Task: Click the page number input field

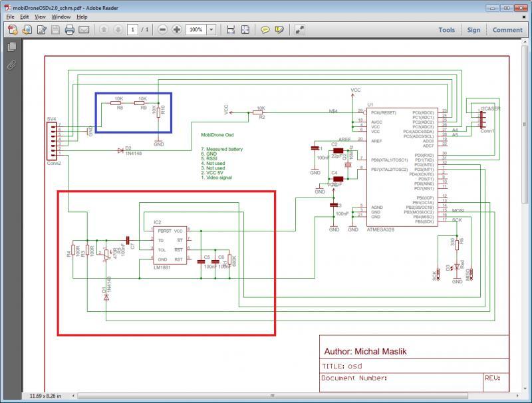Action: (x=132, y=30)
